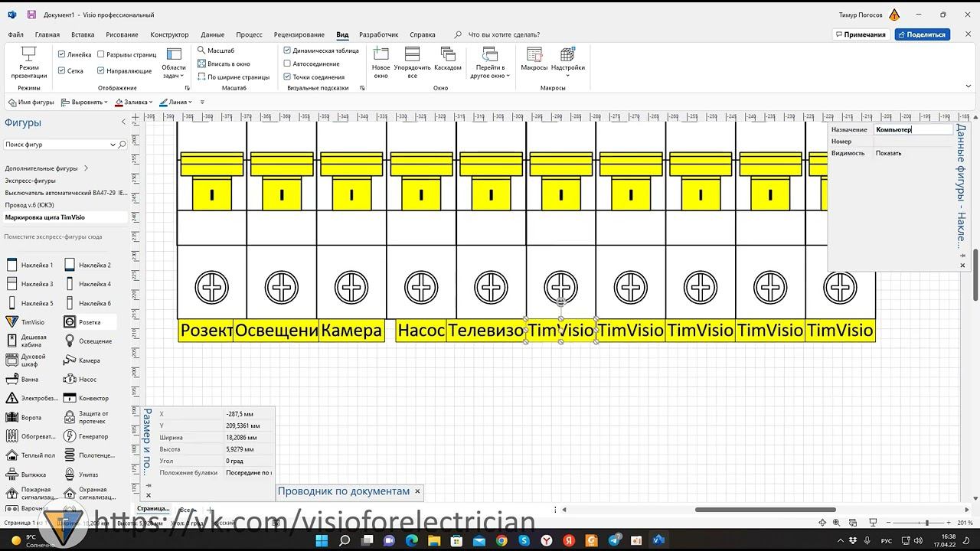Open the Рецензирование ribbon tab
Image resolution: width=980 pixels, height=551 pixels.
[x=299, y=34]
